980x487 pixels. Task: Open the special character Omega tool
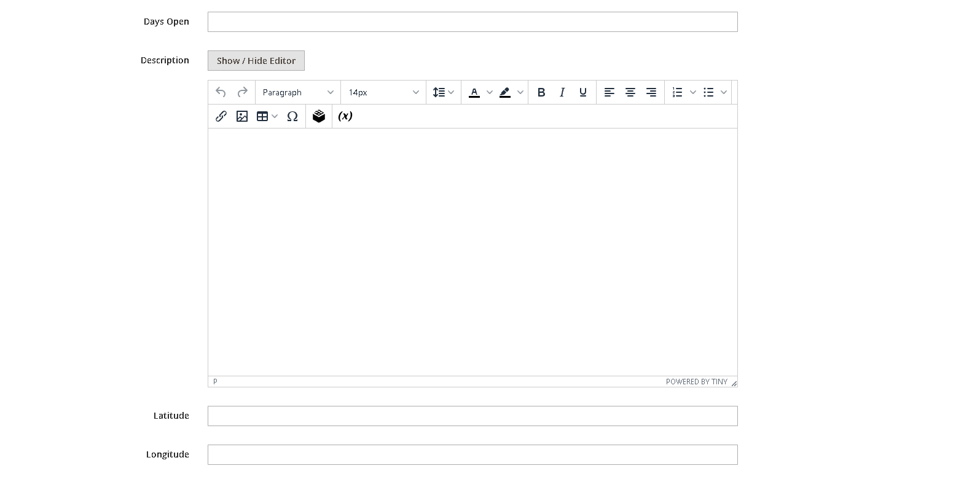pos(292,116)
